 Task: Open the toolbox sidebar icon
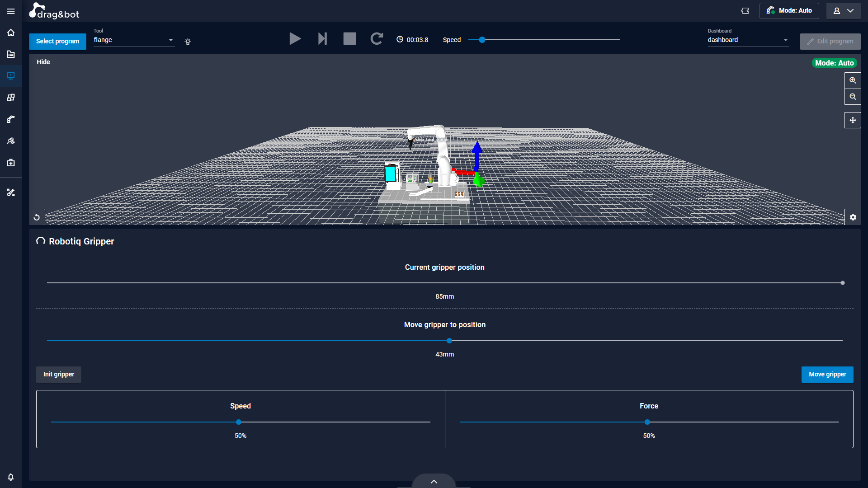[11, 163]
